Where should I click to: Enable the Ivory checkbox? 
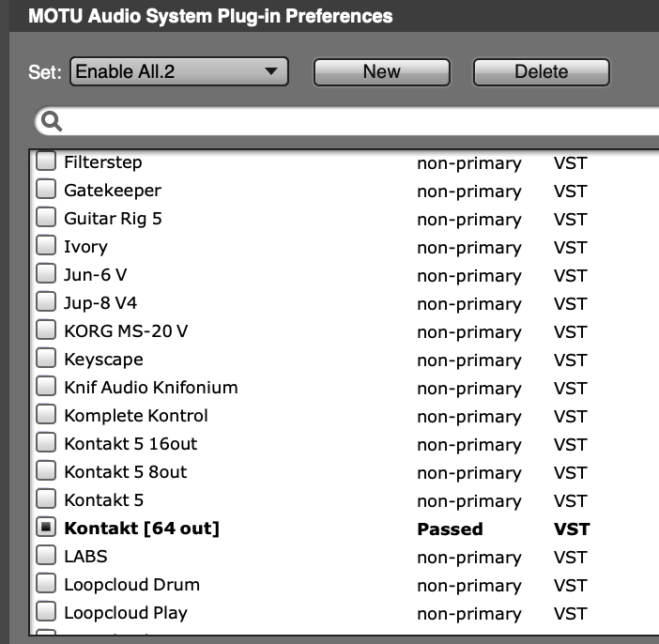pos(46,246)
